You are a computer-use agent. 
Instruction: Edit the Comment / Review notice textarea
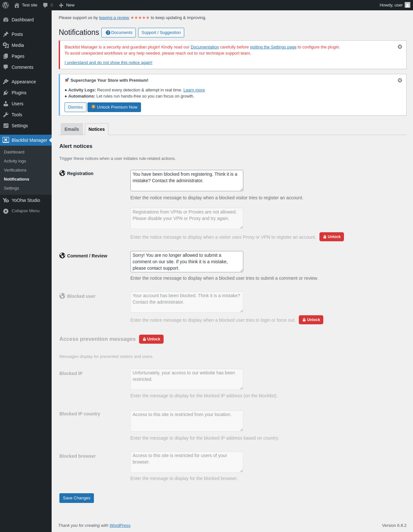[x=187, y=262]
